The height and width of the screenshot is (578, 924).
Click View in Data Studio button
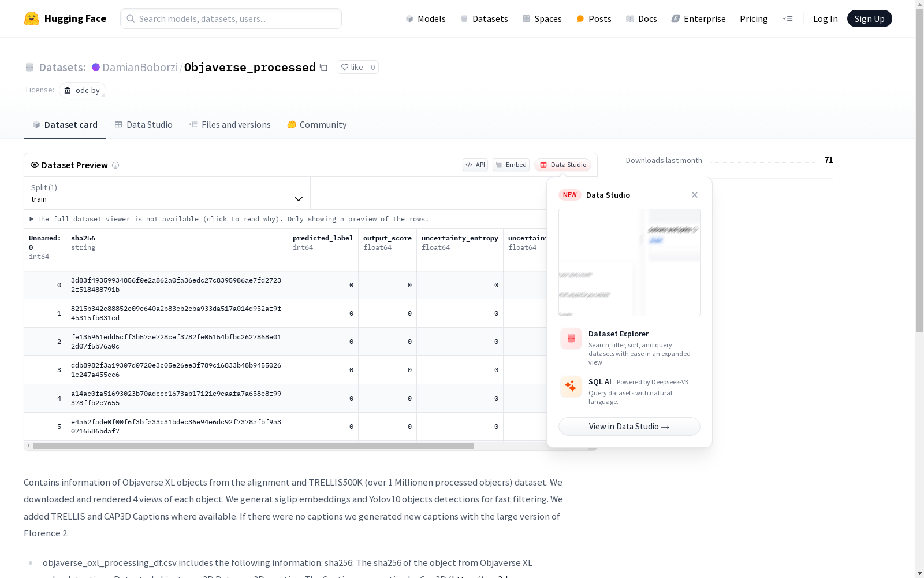629,427
